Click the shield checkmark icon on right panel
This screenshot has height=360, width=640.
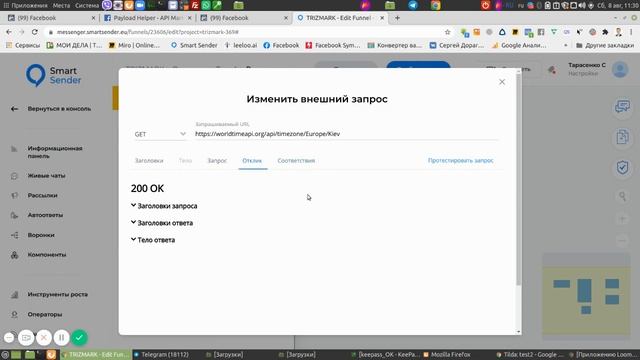[622, 167]
